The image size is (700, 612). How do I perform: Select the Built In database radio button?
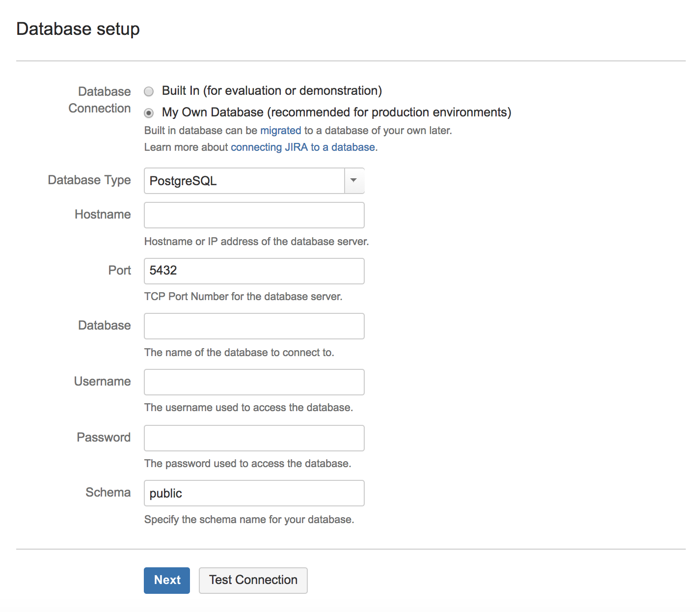pos(149,91)
